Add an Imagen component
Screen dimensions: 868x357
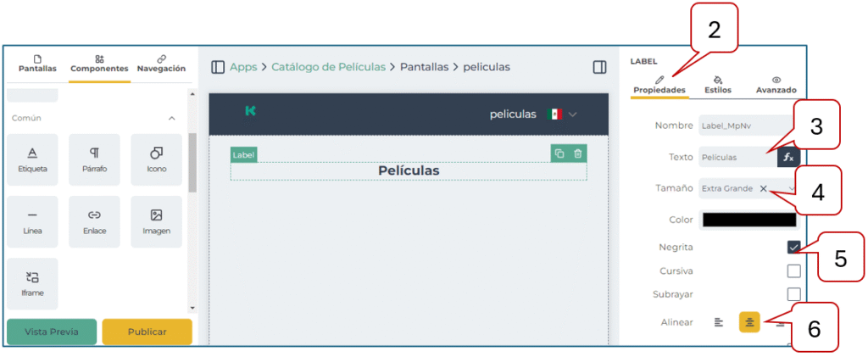pos(156,221)
